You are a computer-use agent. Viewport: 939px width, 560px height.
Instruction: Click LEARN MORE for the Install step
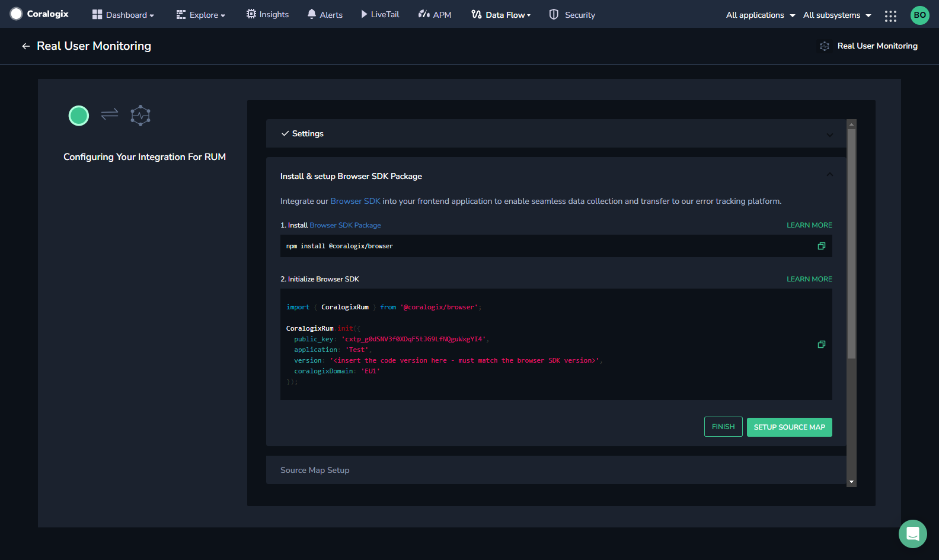(x=809, y=225)
